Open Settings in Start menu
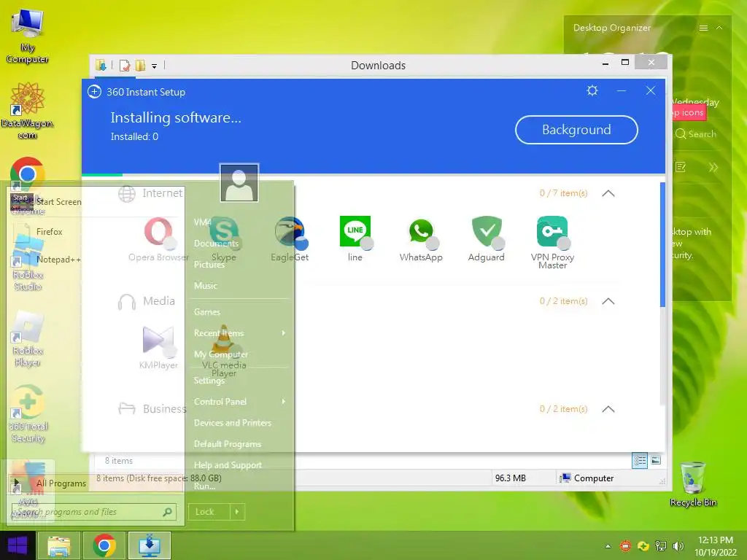 pyautogui.click(x=209, y=381)
